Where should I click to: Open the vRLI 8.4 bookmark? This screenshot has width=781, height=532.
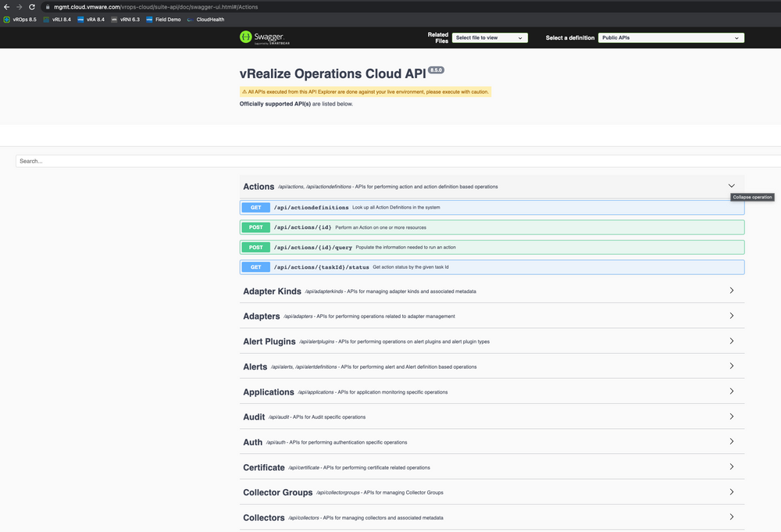(x=57, y=20)
